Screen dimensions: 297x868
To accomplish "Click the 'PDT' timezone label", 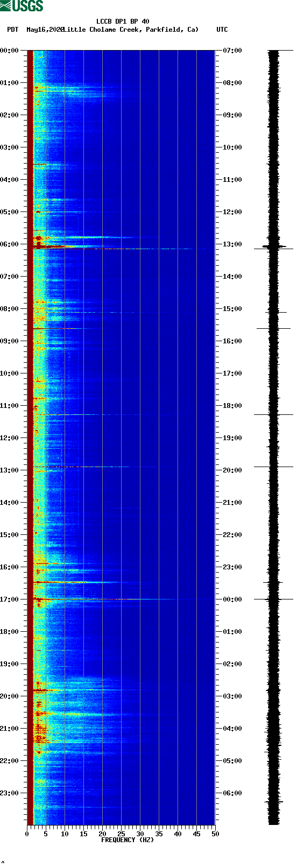I will (x=13, y=30).
